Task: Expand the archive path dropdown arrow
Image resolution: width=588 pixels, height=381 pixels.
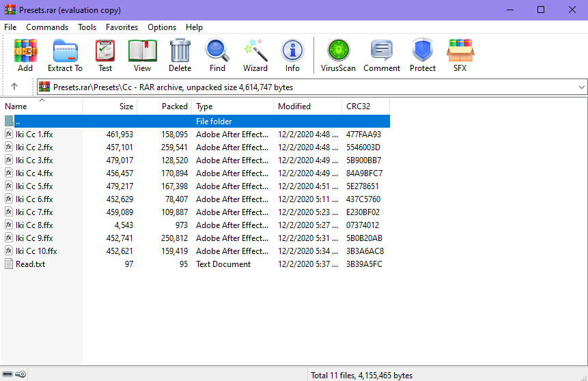Action: coord(581,87)
